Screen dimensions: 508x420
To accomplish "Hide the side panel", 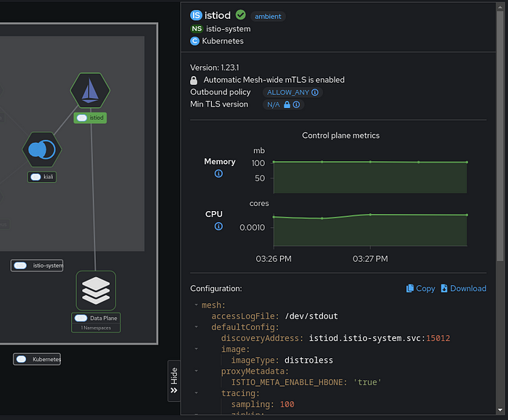I will 174,381.
